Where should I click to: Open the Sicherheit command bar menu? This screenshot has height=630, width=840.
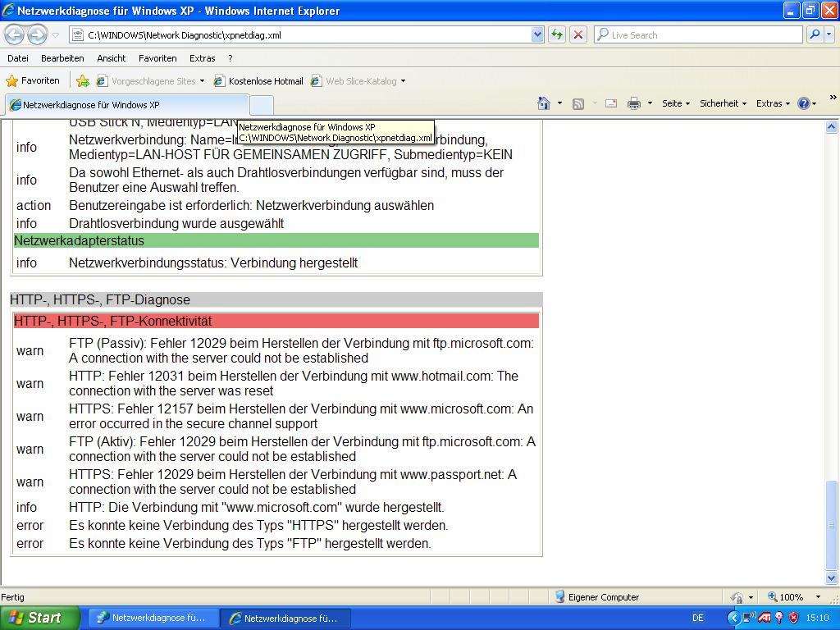pyautogui.click(x=723, y=103)
